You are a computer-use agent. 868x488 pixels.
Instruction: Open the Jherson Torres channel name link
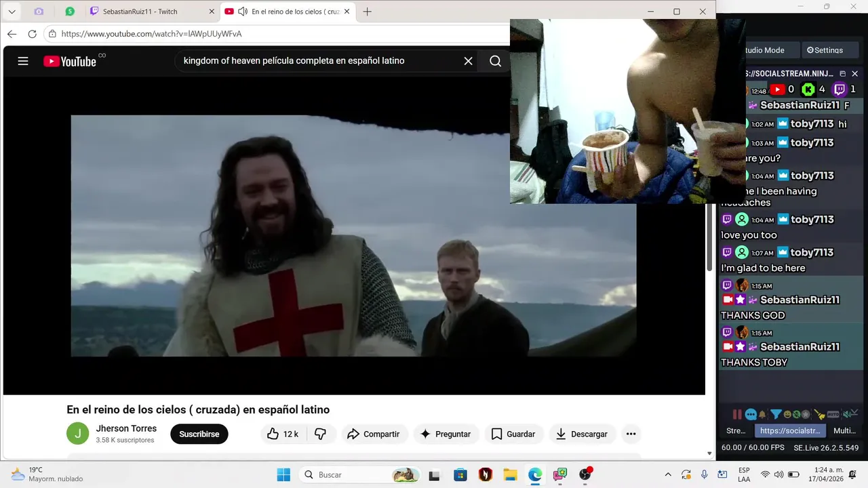pyautogui.click(x=126, y=428)
